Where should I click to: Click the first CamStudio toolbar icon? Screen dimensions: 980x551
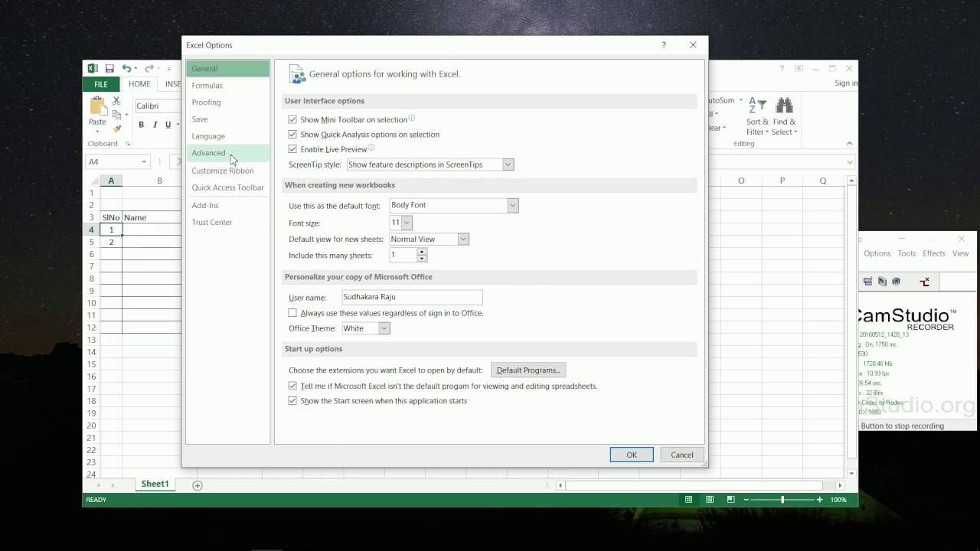(x=867, y=282)
